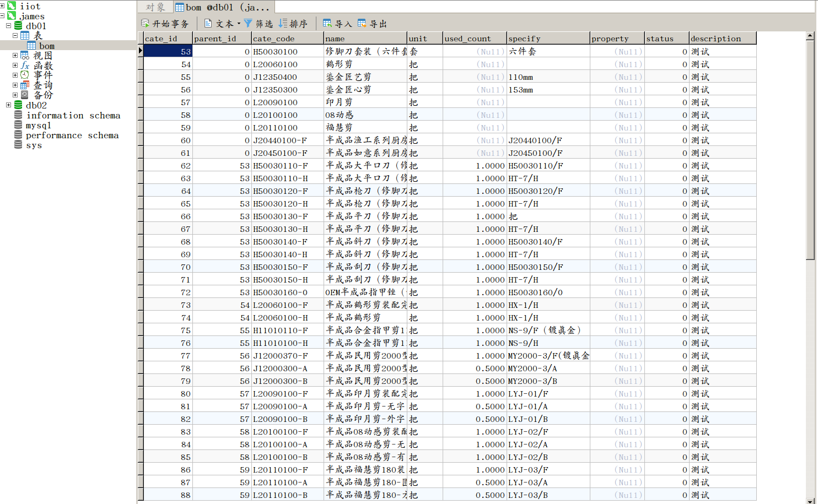Click the vertical scrollbar up arrow
This screenshot has height=504, width=818.
click(x=810, y=36)
